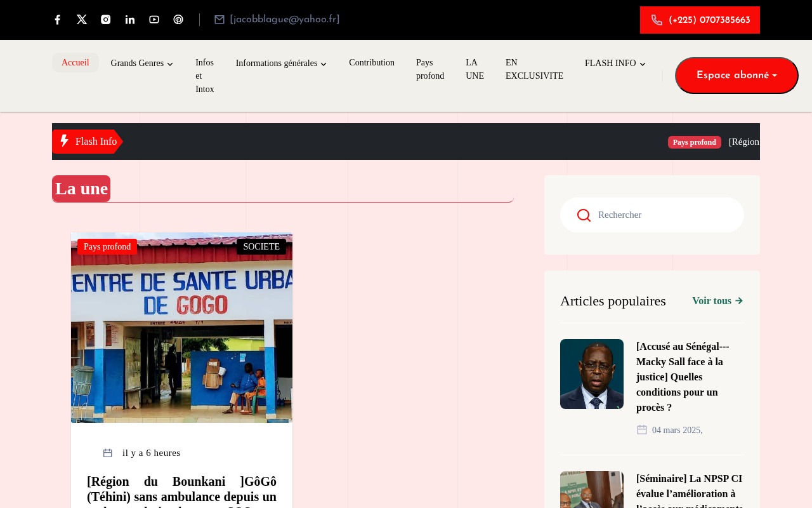This screenshot has height=508, width=812.
Task: Click the calendar icon beside 'il y a 6 heures'
Action: (x=108, y=453)
